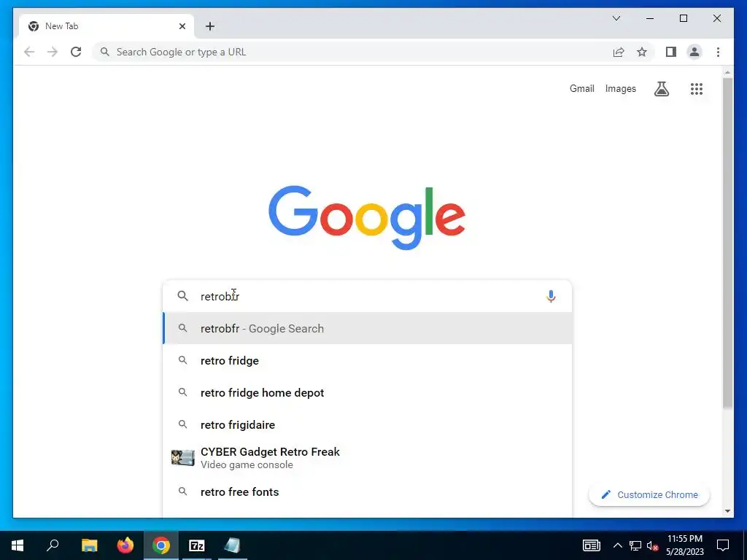
Task: Open the network status tray icon
Action: point(635,545)
